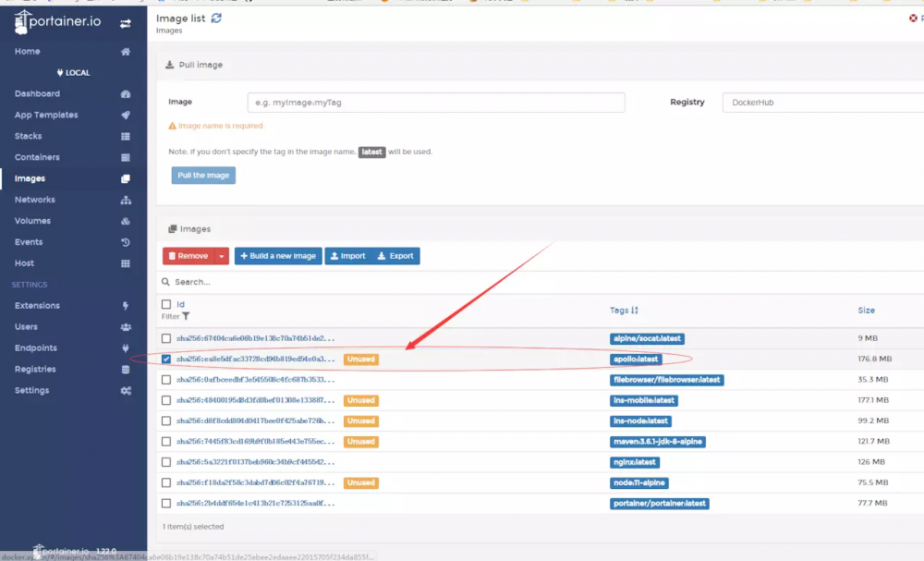Image resolution: width=924 pixels, height=561 pixels.
Task: Sort images by the Tags column
Action: [625, 310]
